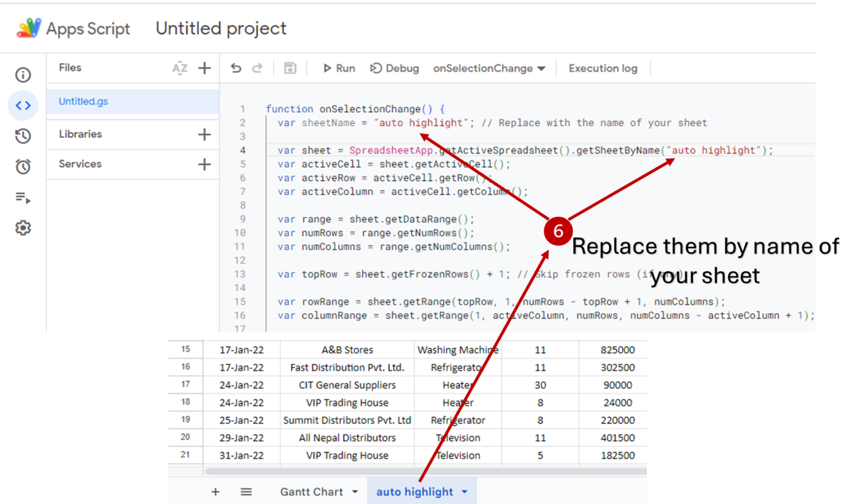Expand the Gantt Chart sheet tab menu
This screenshot has height=504, width=861.
pyautogui.click(x=355, y=492)
